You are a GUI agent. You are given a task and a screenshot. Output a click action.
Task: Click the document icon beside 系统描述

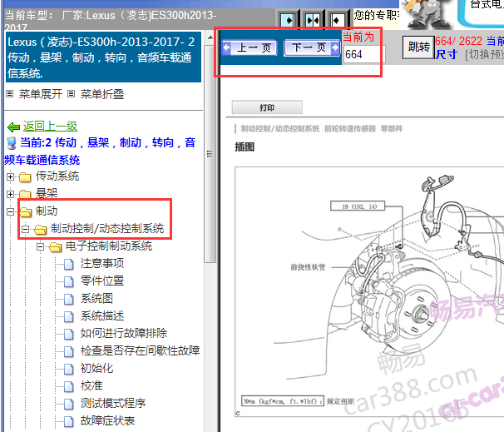(x=68, y=316)
